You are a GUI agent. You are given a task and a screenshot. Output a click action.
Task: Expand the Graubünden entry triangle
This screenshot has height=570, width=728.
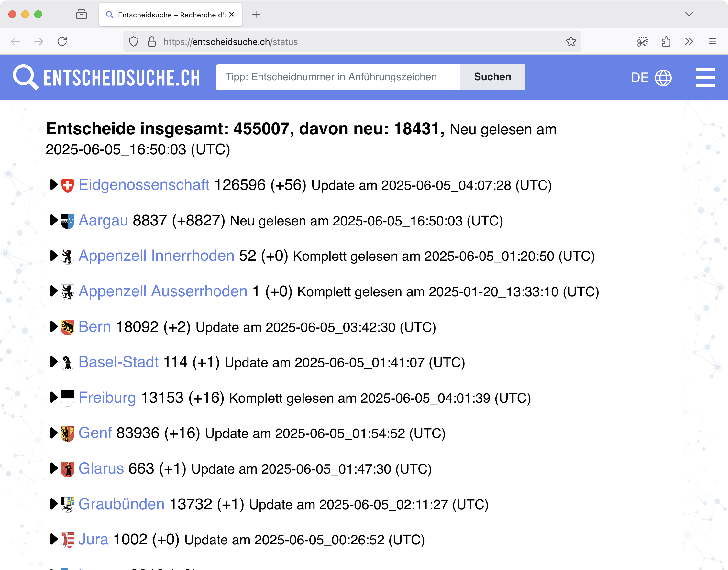coord(53,504)
